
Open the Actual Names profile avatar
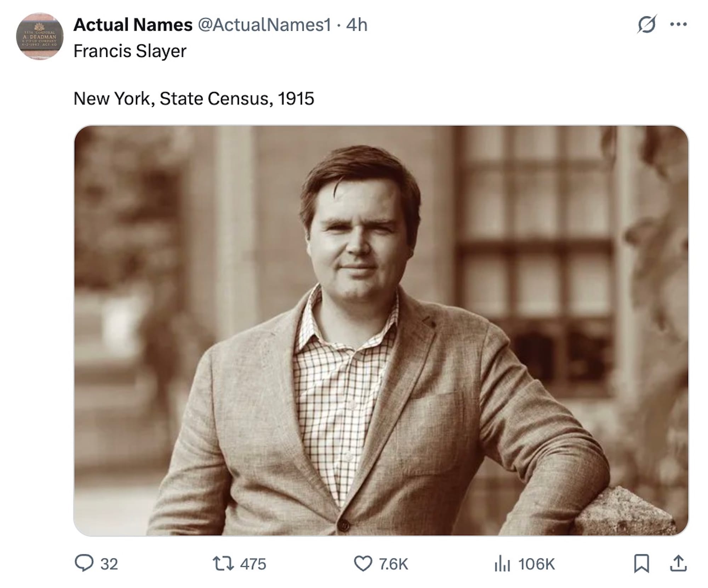click(40, 36)
